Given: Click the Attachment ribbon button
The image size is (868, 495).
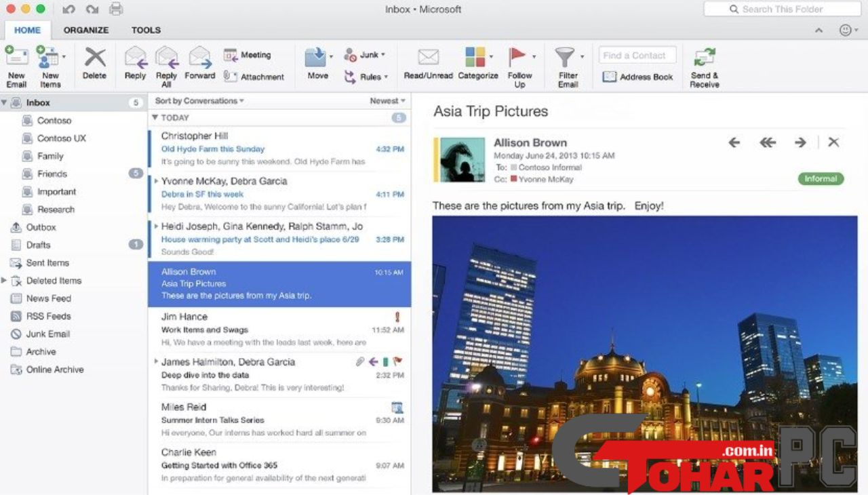Looking at the screenshot, I should point(254,77).
